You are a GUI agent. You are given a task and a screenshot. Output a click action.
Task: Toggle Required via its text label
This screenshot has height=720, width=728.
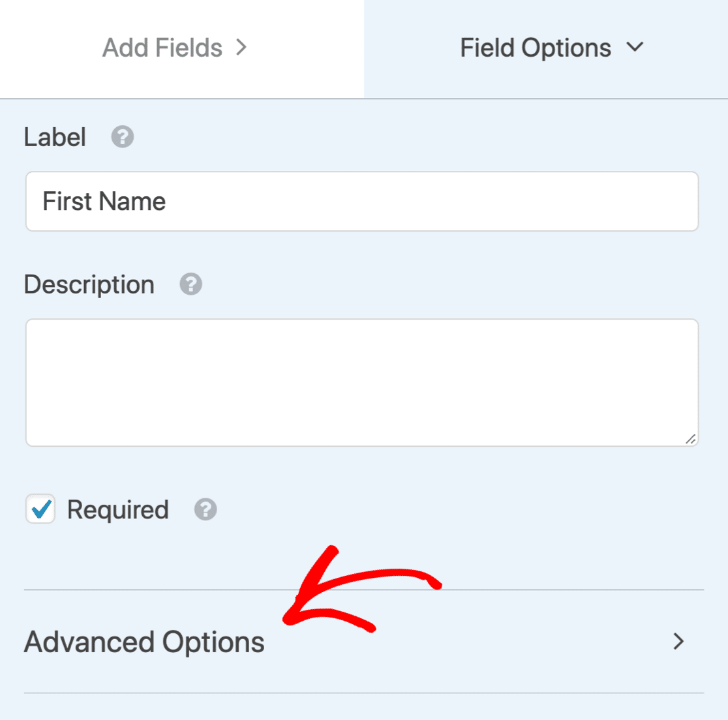(x=118, y=510)
